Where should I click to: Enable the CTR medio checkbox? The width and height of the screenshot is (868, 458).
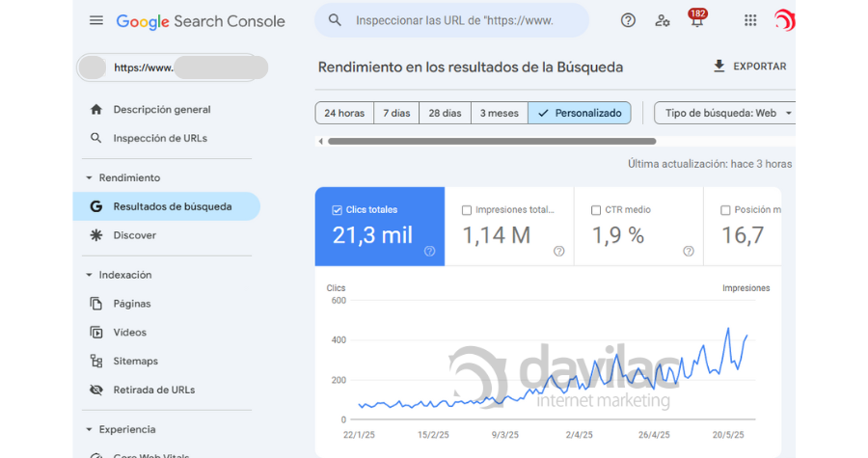(596, 210)
